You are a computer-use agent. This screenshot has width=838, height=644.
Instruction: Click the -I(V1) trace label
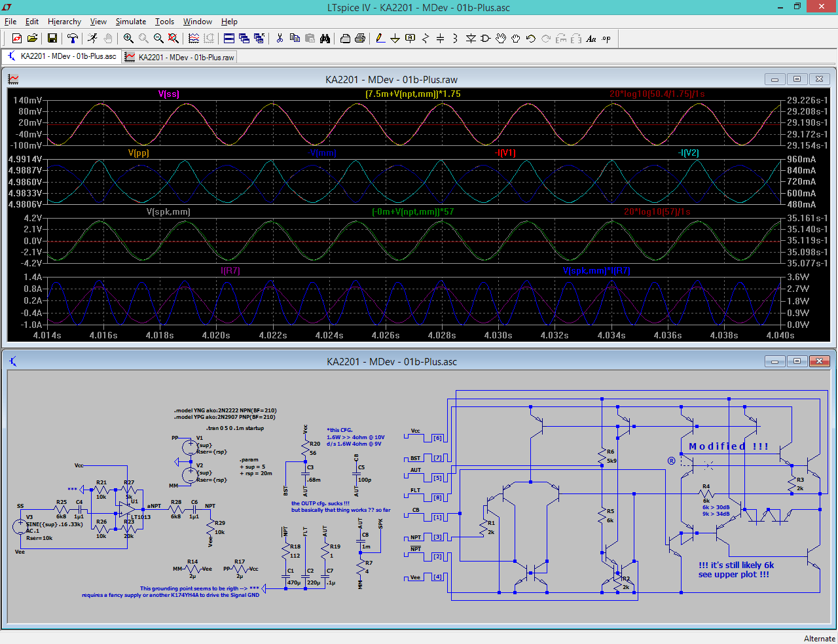pyautogui.click(x=505, y=152)
